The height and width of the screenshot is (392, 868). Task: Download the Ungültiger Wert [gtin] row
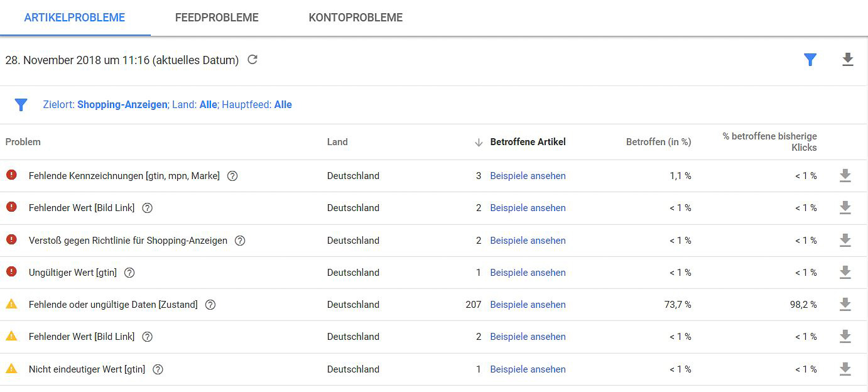click(x=845, y=273)
